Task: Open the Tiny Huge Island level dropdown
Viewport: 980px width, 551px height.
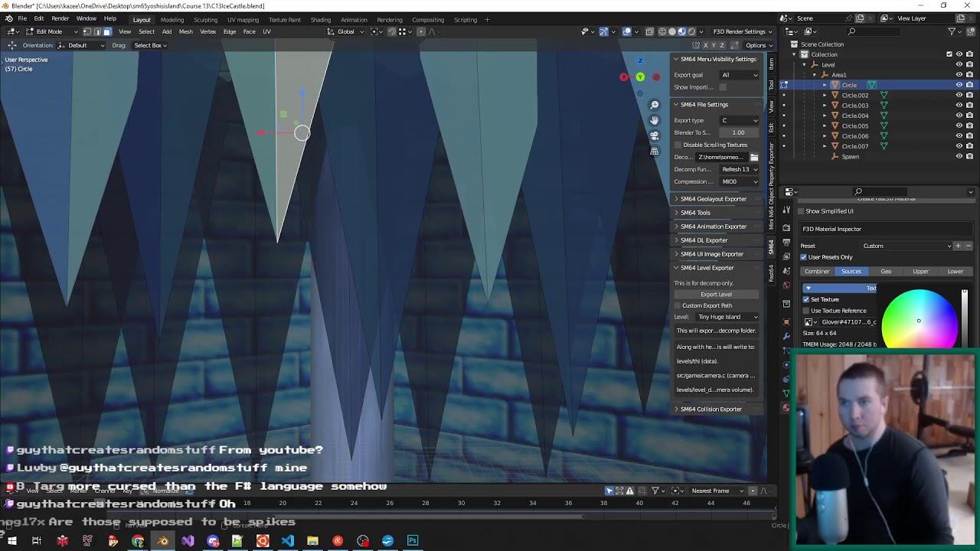Action: 727,317
